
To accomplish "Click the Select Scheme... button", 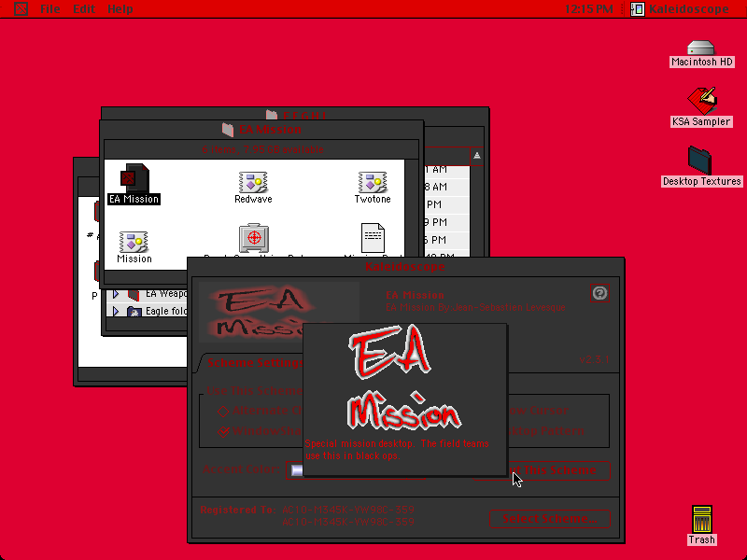I will coord(550,519).
